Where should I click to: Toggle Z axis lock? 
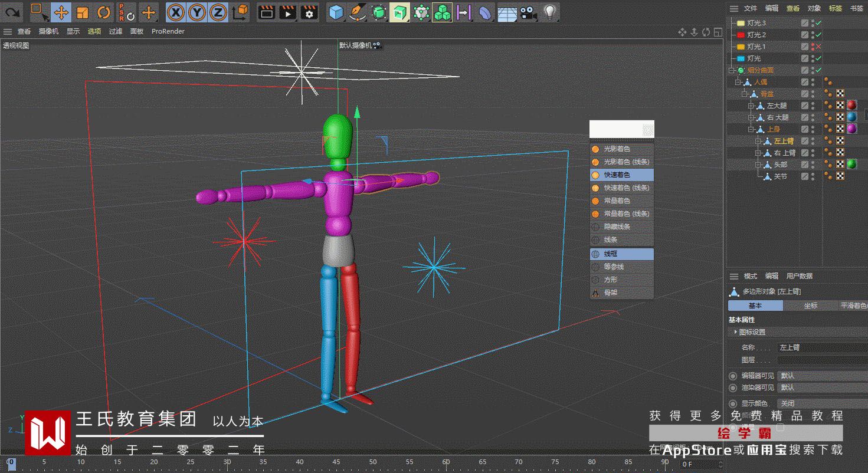[x=218, y=12]
